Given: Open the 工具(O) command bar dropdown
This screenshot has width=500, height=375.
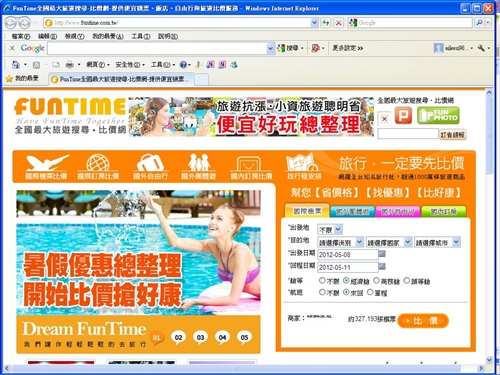Looking at the screenshot, I should tap(163, 65).
